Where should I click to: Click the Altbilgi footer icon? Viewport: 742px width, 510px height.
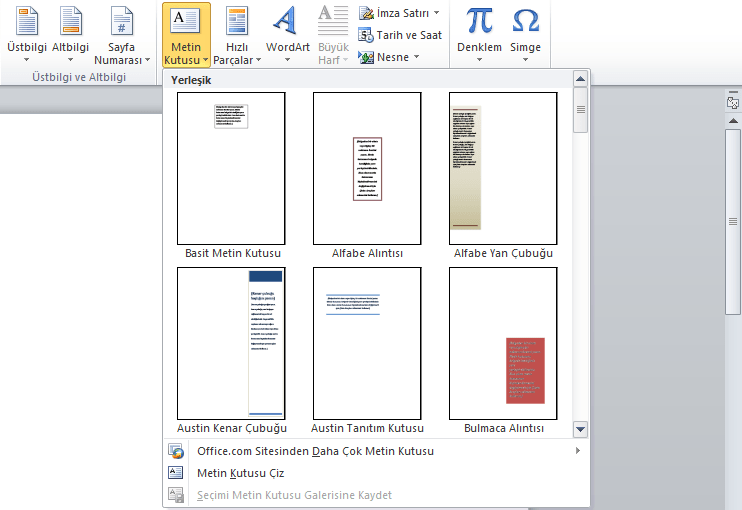tap(70, 22)
